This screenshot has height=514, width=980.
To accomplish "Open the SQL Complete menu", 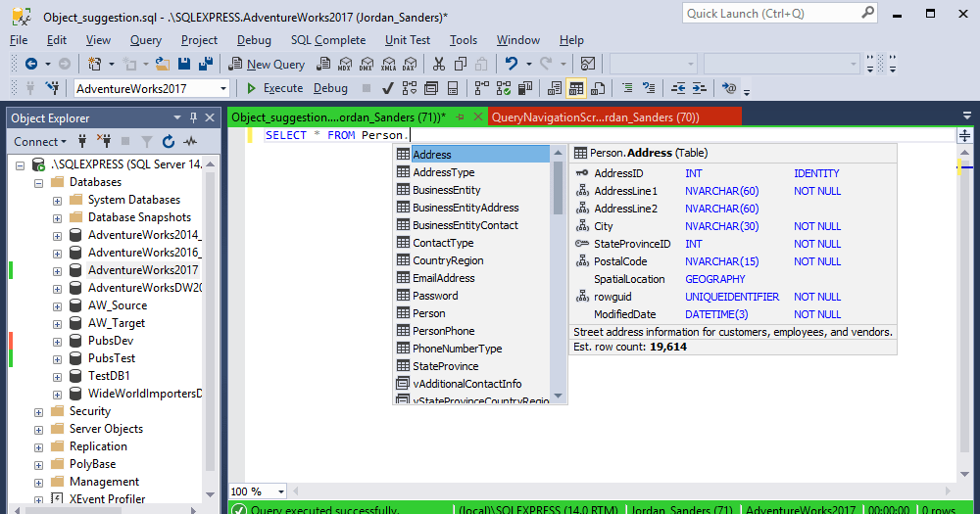I will 327,40.
